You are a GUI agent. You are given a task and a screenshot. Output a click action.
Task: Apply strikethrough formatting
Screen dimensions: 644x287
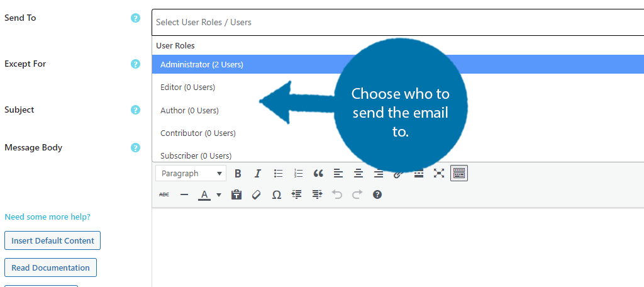click(x=164, y=194)
